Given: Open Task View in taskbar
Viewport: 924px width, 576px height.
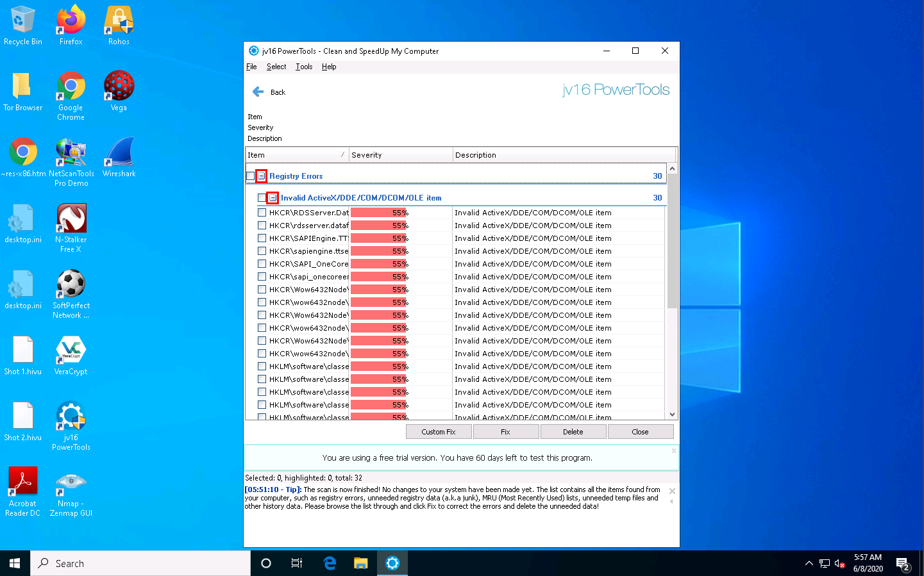Looking at the screenshot, I should pos(297,563).
